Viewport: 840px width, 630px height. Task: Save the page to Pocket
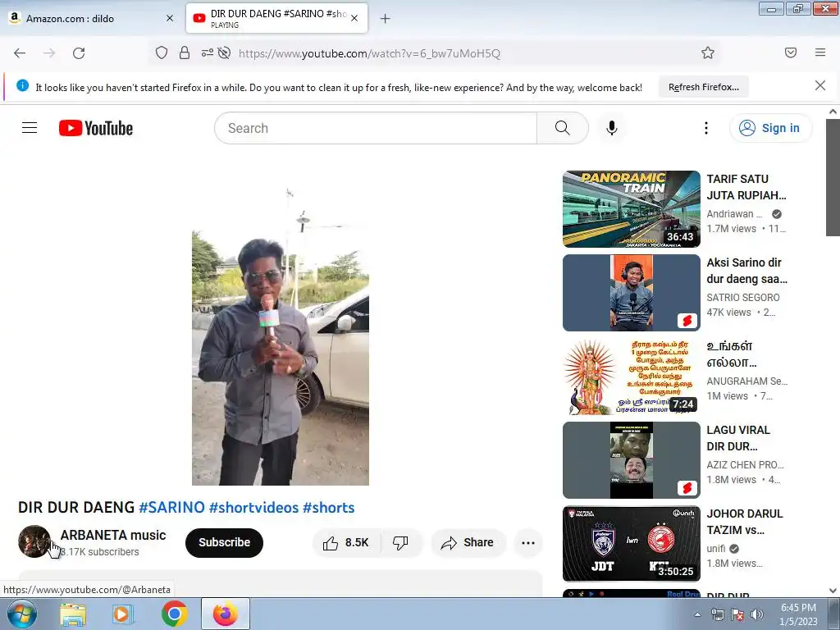(791, 52)
